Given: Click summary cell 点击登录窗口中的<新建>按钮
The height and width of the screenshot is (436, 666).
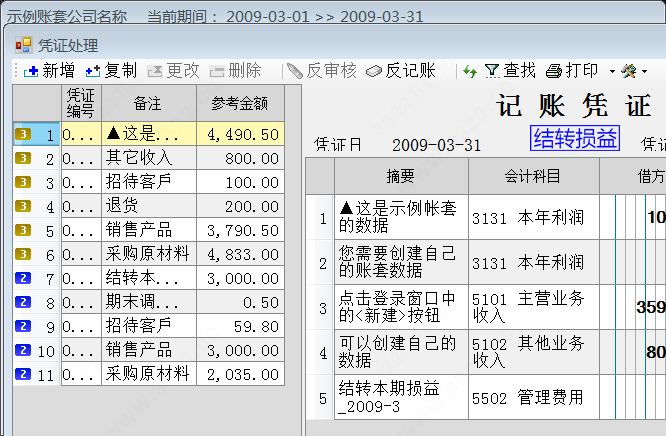Looking at the screenshot, I should click(x=401, y=307).
